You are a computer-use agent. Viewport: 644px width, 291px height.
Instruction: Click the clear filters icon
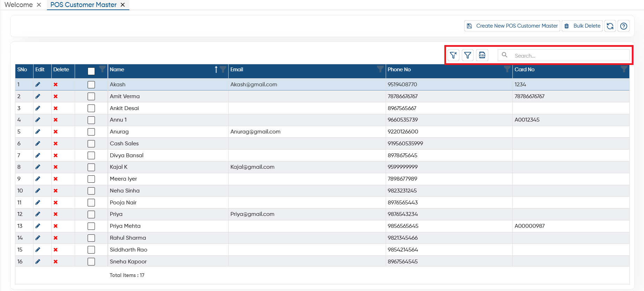pos(453,55)
